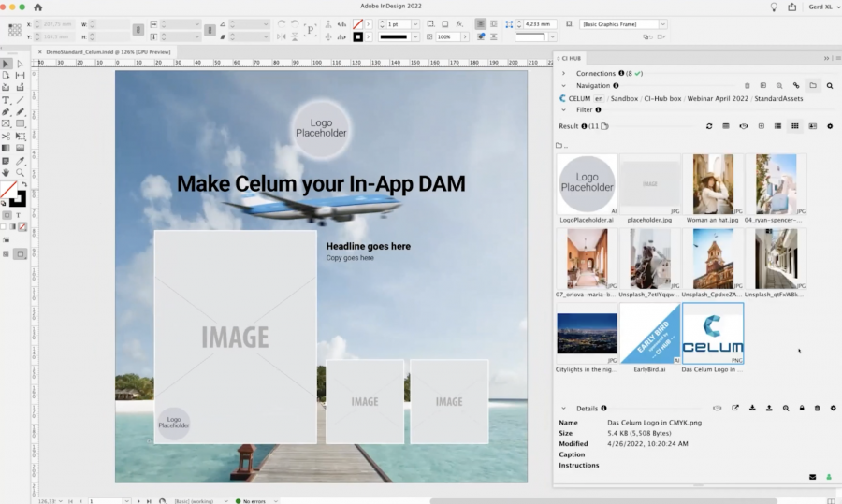Select the Gap tool
The image size is (842, 504).
[20, 75]
